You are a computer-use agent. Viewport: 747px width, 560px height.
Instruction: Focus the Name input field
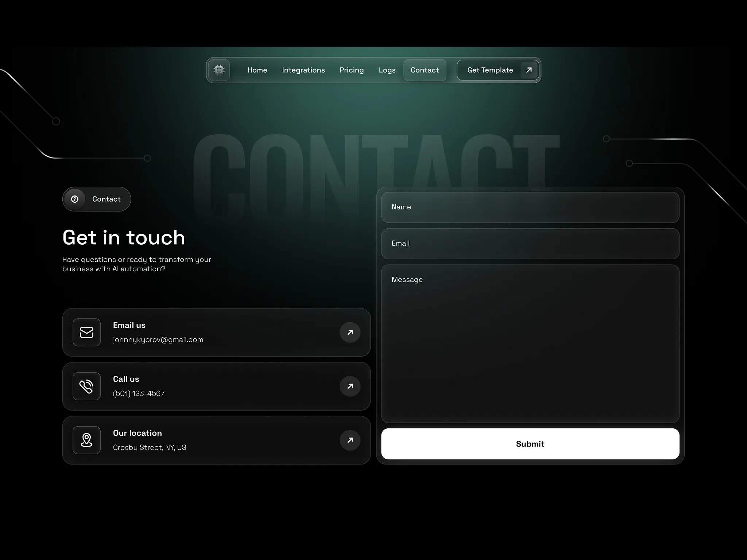[x=530, y=207]
